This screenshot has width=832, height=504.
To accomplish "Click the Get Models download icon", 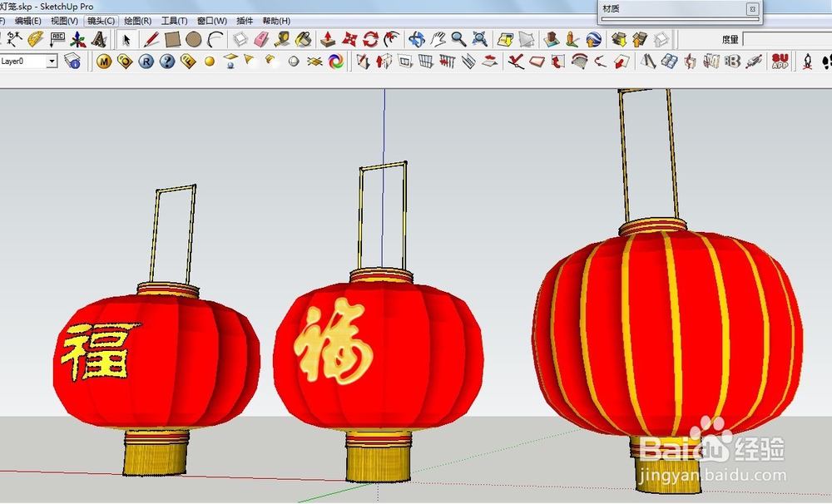I will pyautogui.click(x=619, y=40).
